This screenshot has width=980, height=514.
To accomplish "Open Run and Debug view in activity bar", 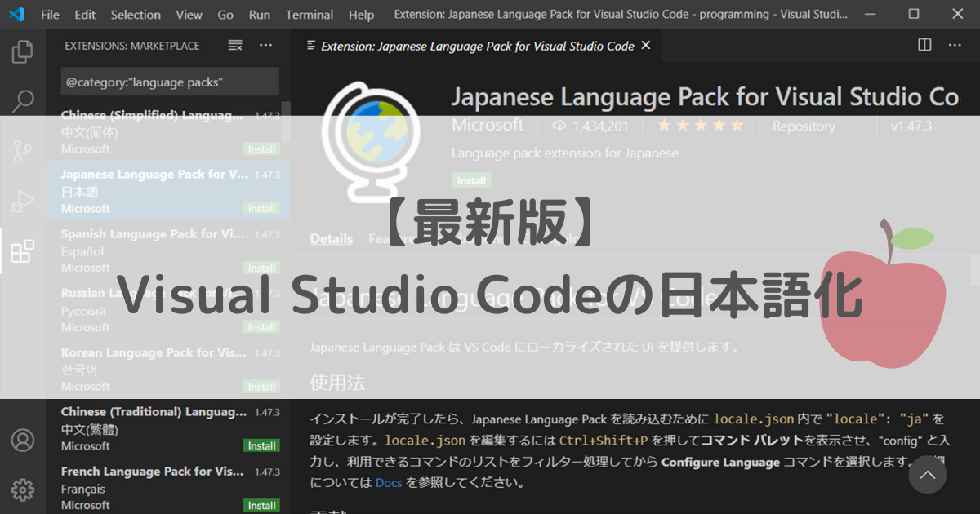I will [22, 201].
